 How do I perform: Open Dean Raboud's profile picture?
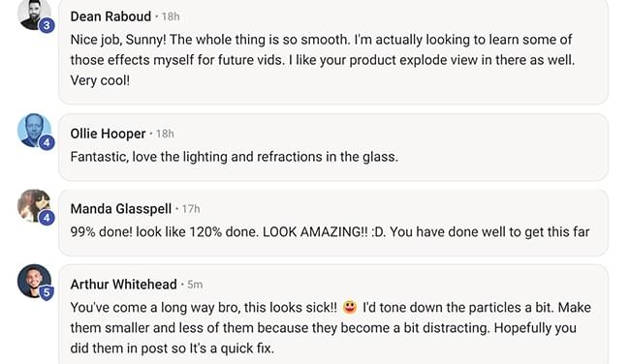(x=34, y=14)
